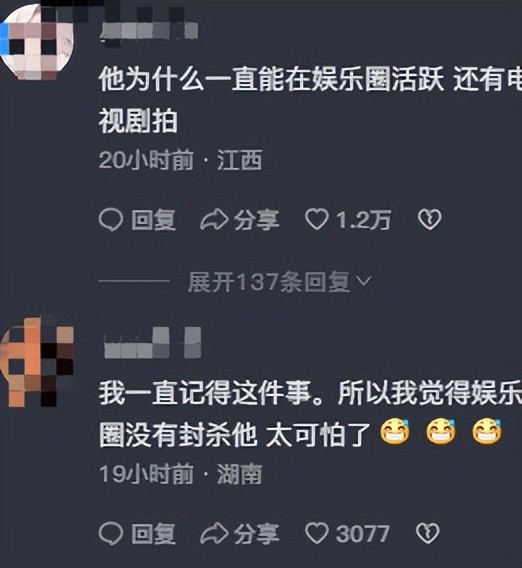The height and width of the screenshot is (568, 522).
Task: Click the 1.2万 like count
Action: coord(363,220)
